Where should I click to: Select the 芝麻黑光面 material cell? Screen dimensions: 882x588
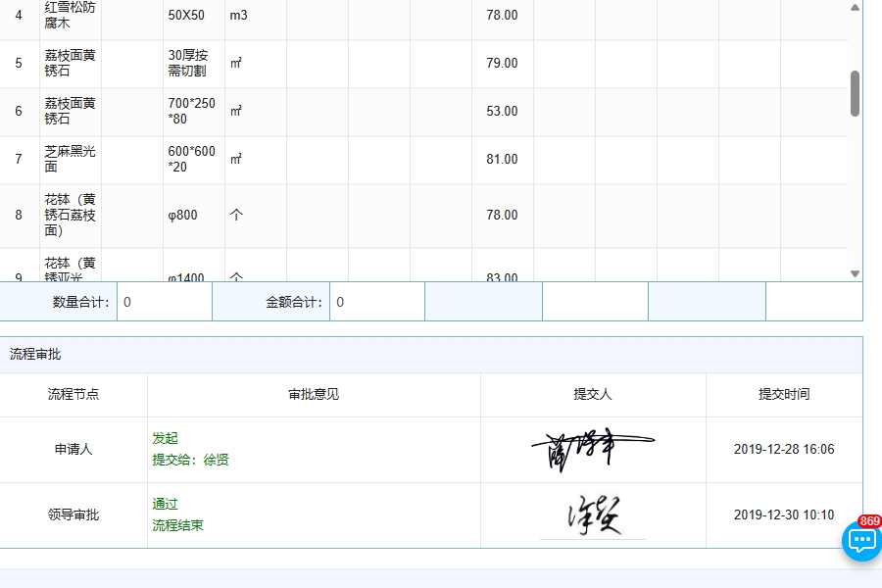pos(71,159)
